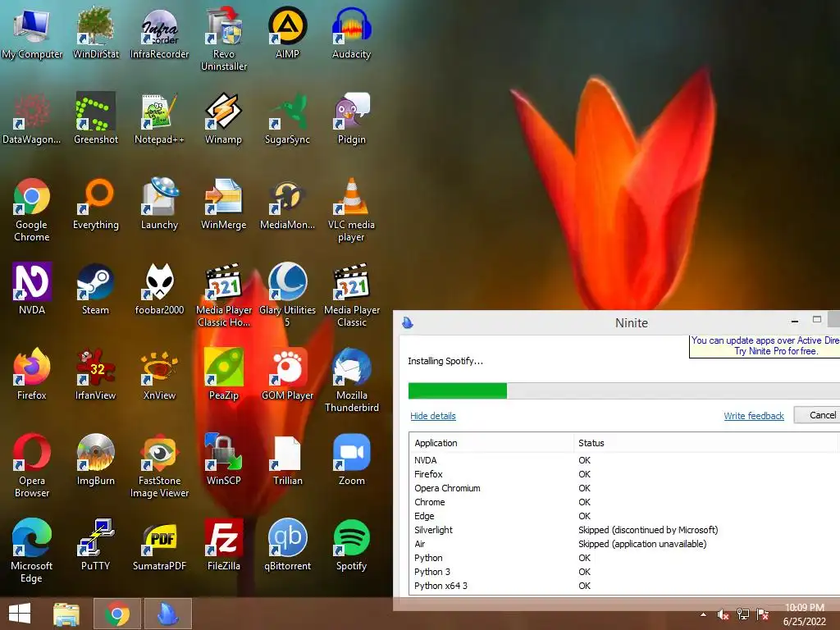This screenshot has width=840, height=630.
Task: Select the Revo Uninstaller shortcut
Action: coord(223,39)
